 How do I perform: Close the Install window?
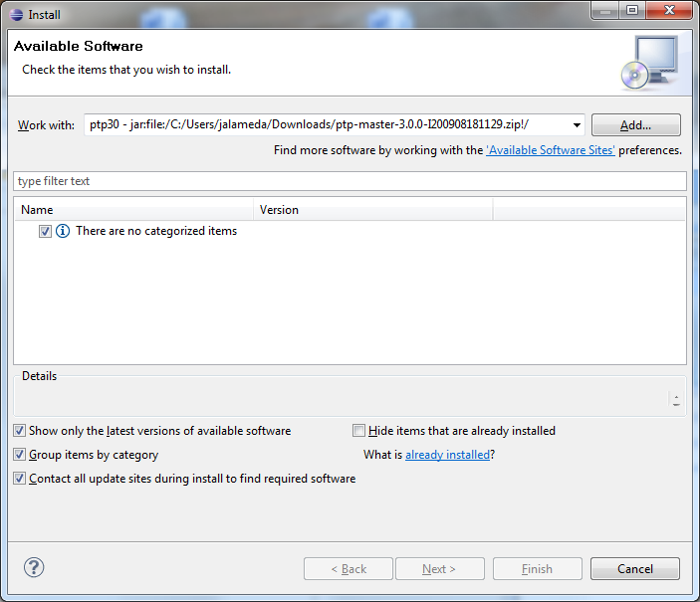(x=669, y=11)
